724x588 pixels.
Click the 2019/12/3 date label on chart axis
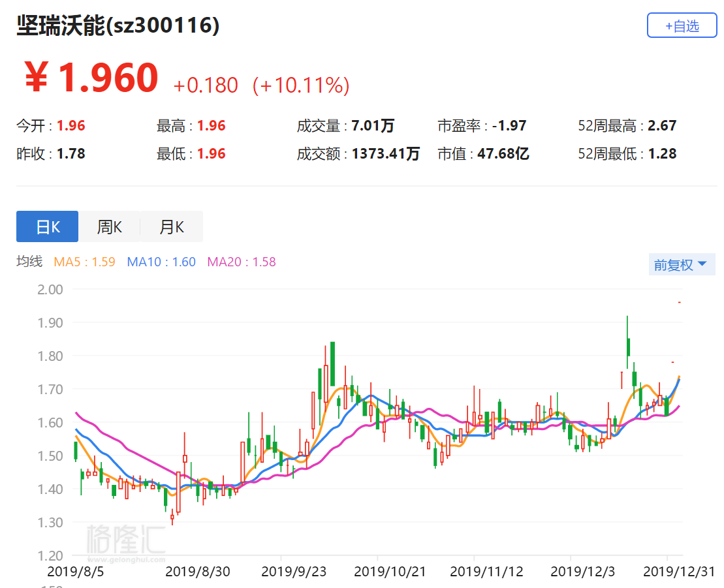[x=583, y=572]
